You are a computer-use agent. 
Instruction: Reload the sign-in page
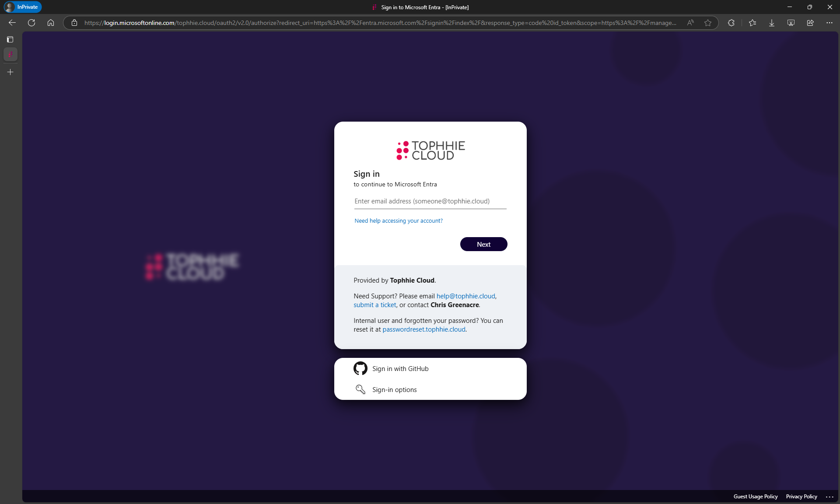31,23
